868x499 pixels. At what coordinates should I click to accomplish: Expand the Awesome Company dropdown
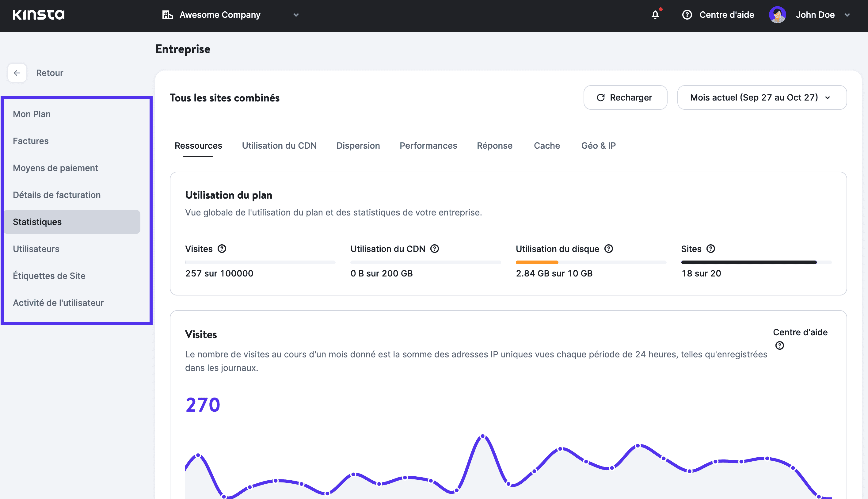point(296,15)
